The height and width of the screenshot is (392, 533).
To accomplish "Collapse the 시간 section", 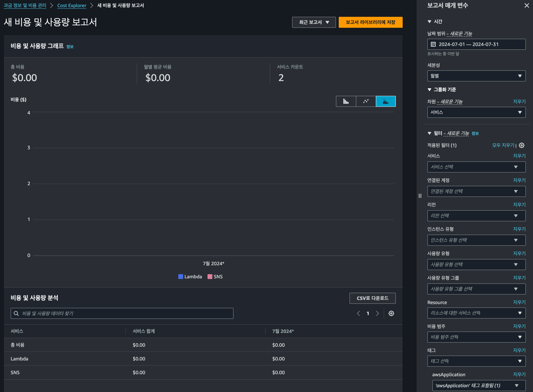I will coord(429,22).
